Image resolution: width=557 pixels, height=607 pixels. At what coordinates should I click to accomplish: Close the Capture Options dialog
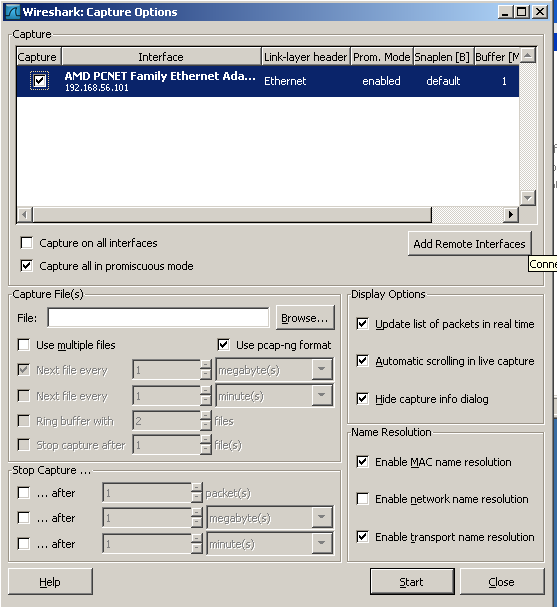click(x=502, y=581)
